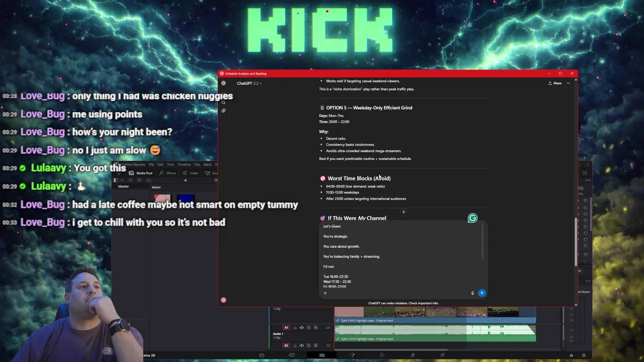Viewport: 644px width, 362px height.
Task: Click the Grammarly icon above the message box
Action: coord(472,218)
